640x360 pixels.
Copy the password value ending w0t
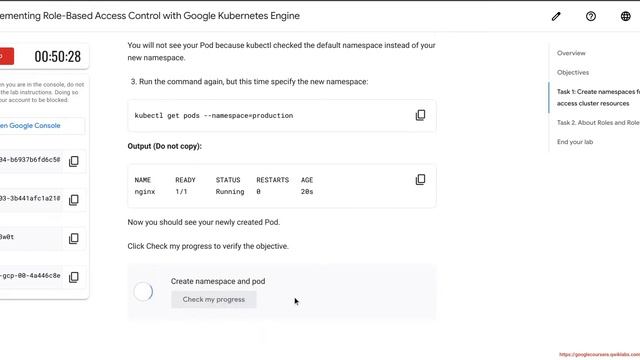coord(74,238)
